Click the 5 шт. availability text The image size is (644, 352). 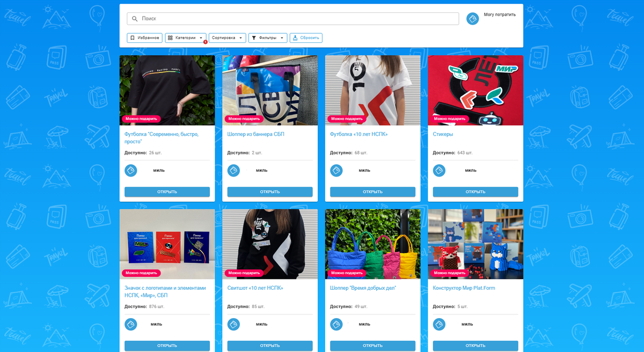tap(463, 307)
